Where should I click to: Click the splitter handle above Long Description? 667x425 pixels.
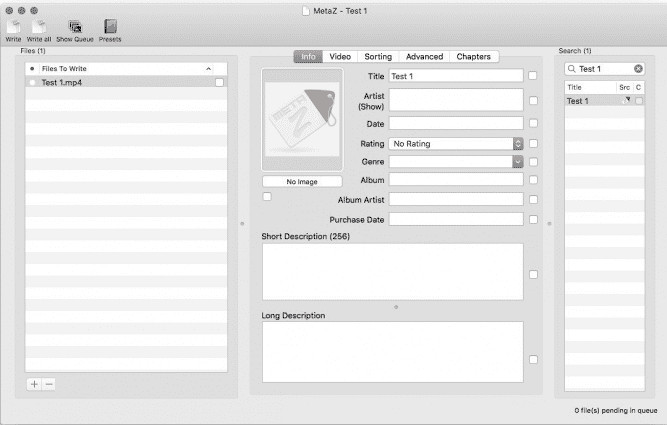coord(396,307)
